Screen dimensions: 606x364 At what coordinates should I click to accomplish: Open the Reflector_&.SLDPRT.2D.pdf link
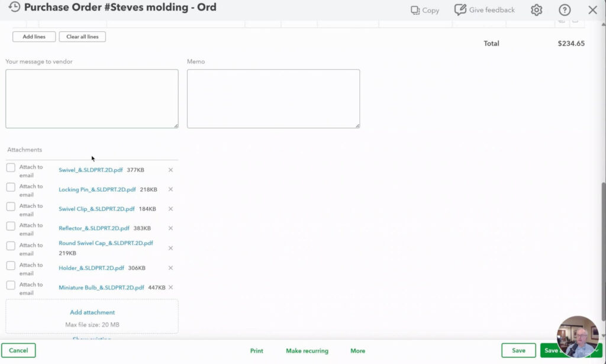click(94, 228)
